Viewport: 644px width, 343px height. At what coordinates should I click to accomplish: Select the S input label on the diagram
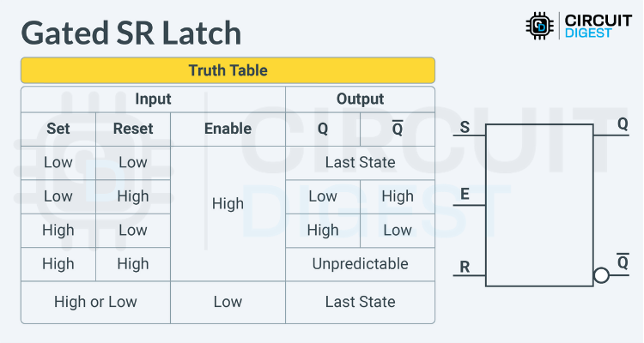[465, 129]
